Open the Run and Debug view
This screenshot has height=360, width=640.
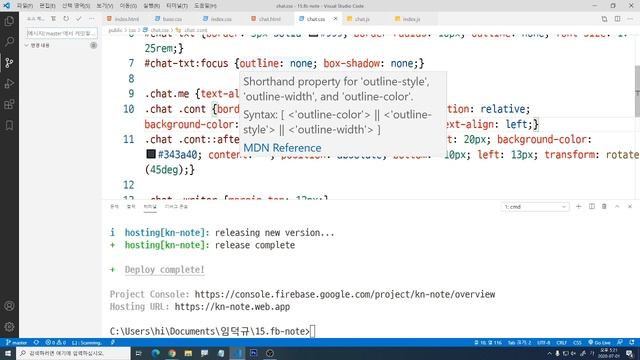point(9,83)
